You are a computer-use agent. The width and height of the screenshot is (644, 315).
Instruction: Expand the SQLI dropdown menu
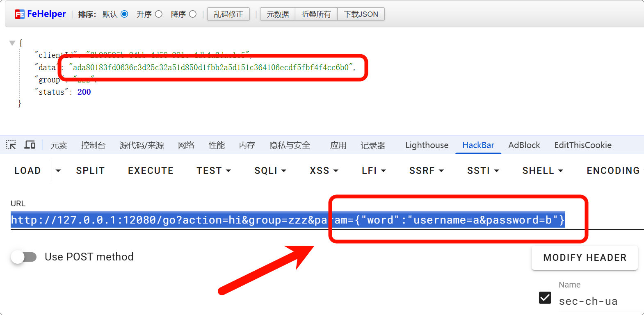(x=270, y=171)
